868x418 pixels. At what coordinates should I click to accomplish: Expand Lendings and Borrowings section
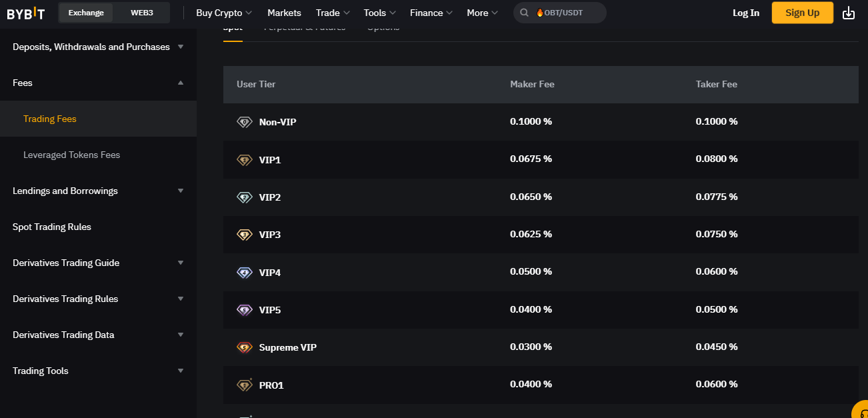click(x=98, y=191)
